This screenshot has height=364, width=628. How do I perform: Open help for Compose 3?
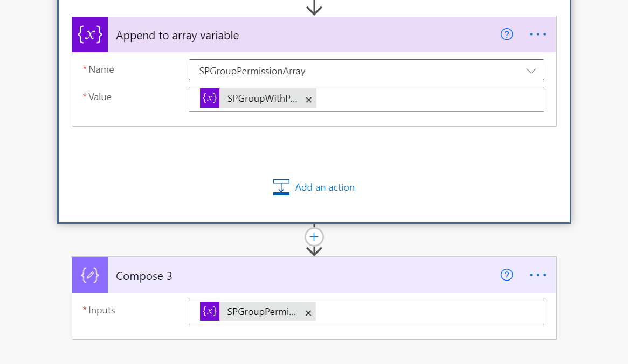point(506,275)
